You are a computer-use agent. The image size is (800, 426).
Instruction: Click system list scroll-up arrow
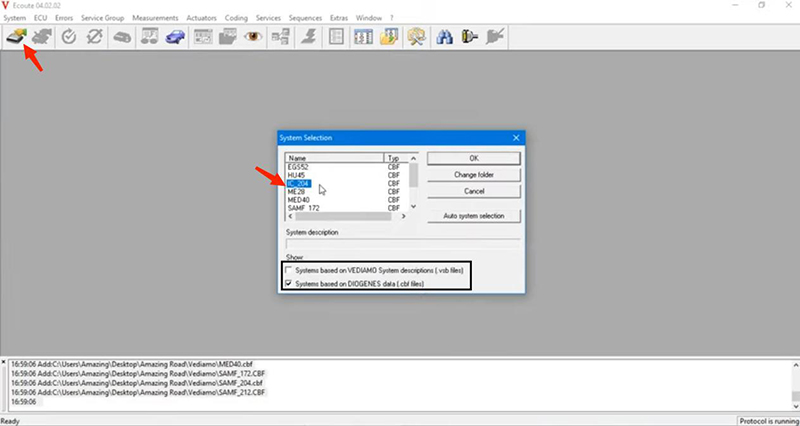[x=413, y=158]
